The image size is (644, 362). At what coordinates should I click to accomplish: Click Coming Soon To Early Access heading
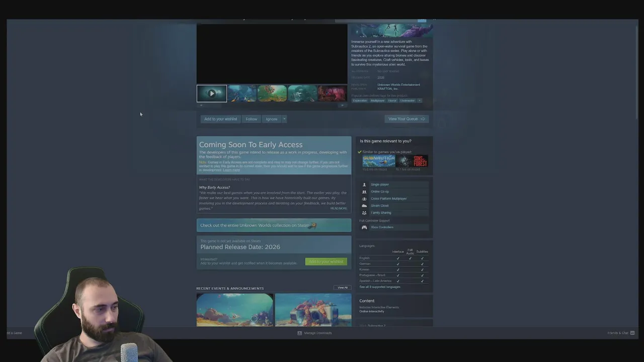point(251,145)
